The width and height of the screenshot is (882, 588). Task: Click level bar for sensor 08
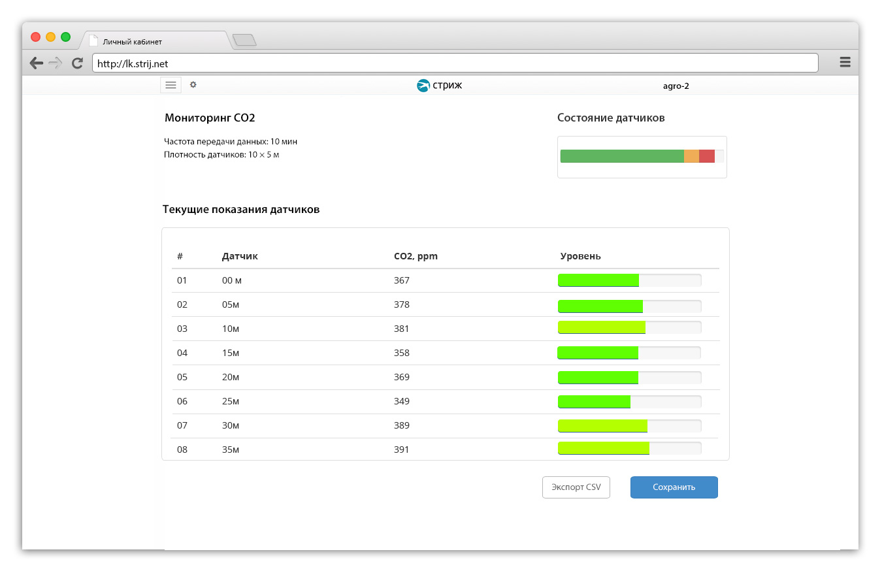point(629,448)
